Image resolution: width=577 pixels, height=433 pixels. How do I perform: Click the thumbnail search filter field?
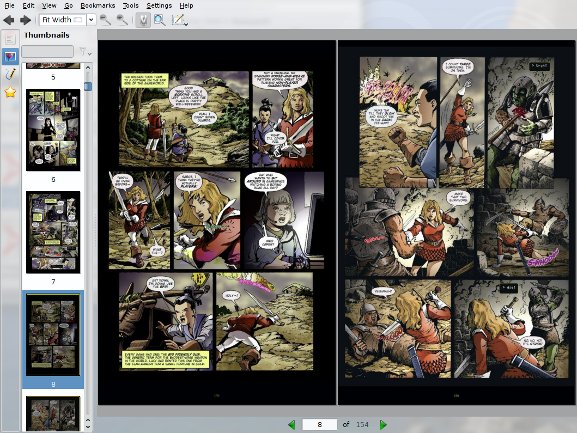(47, 52)
